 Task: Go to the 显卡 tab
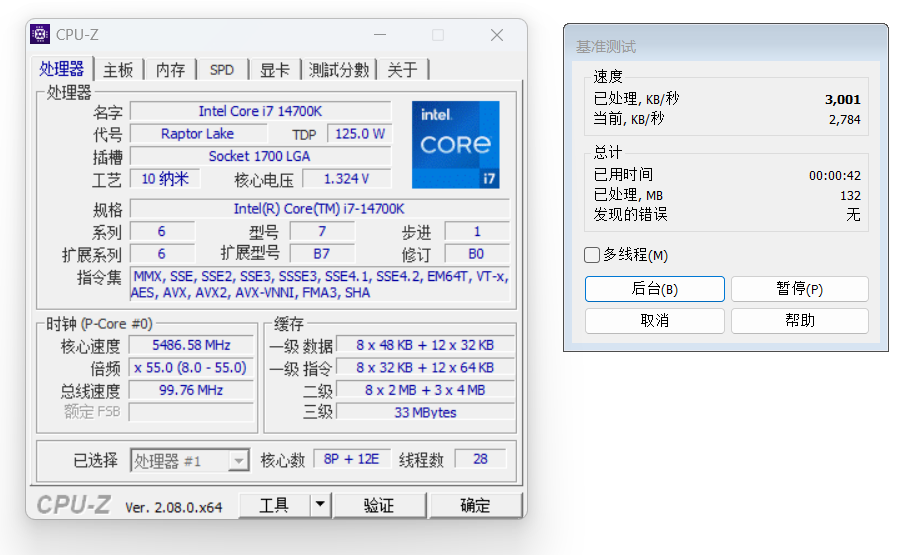click(275, 70)
